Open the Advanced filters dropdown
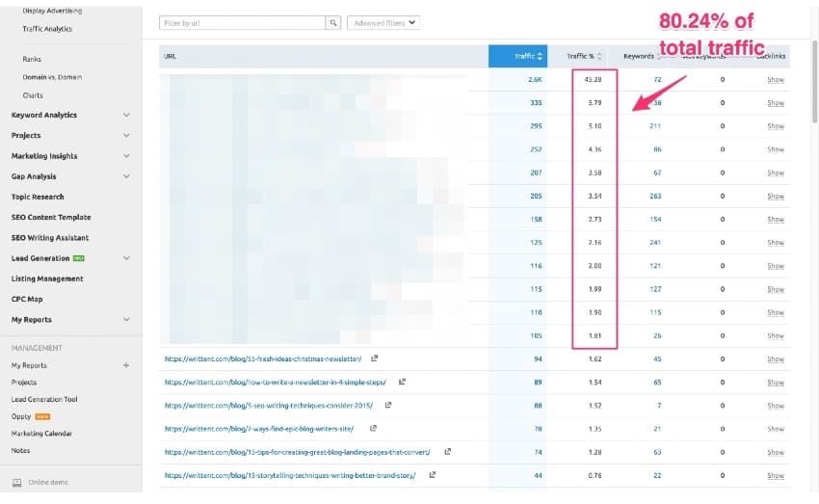The width and height of the screenshot is (819, 504). pos(383,23)
